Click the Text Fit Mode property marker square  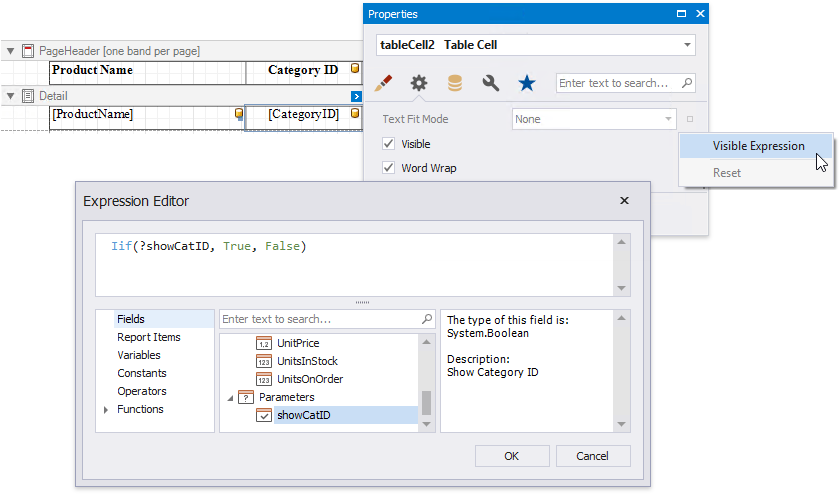pyautogui.click(x=689, y=119)
